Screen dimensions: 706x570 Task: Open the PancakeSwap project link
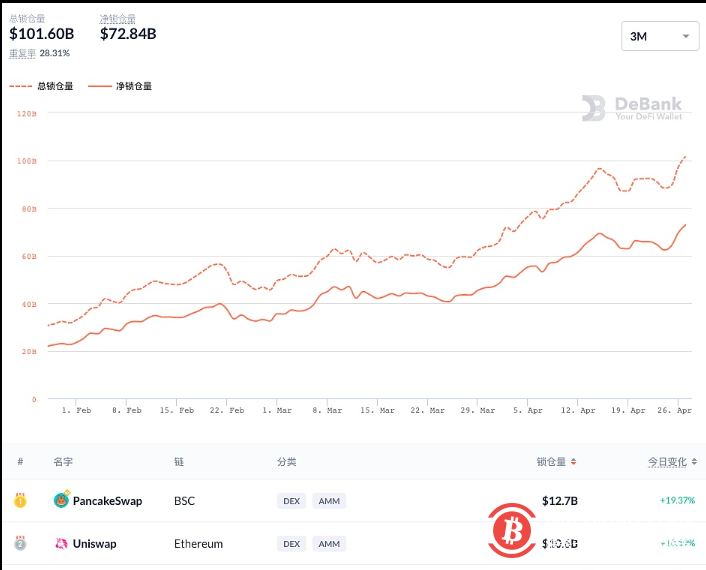(107, 500)
